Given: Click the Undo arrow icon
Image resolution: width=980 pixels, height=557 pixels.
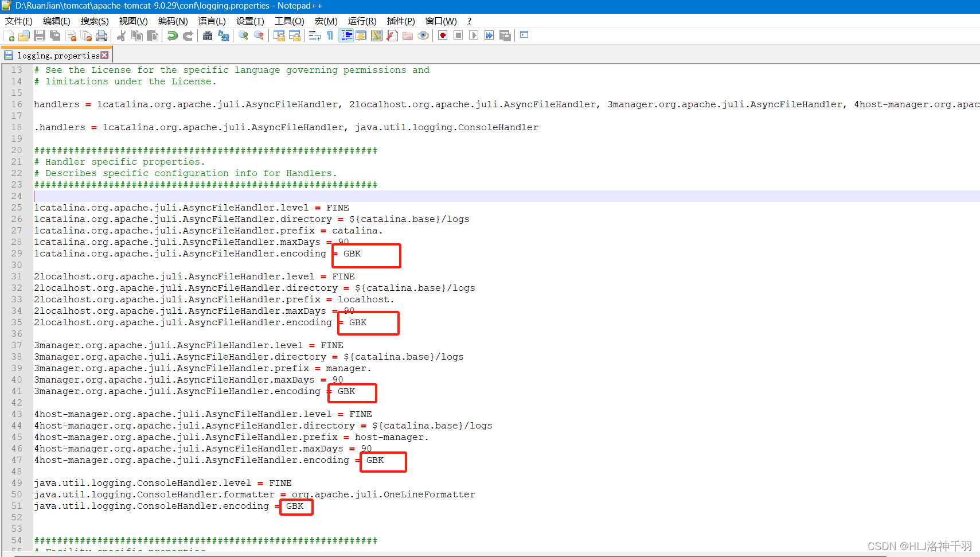Looking at the screenshot, I should [172, 36].
